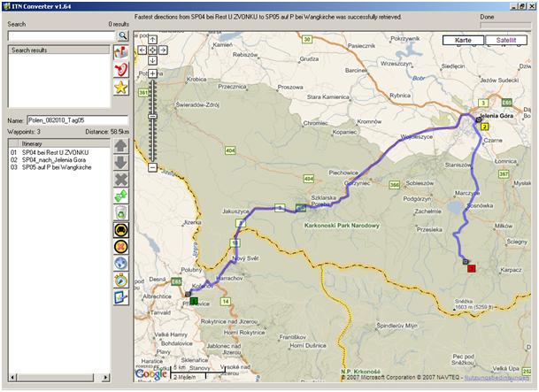The height and width of the screenshot is (392, 539).
Task: Click the Karpacz town label on the map
Action: pos(511,270)
